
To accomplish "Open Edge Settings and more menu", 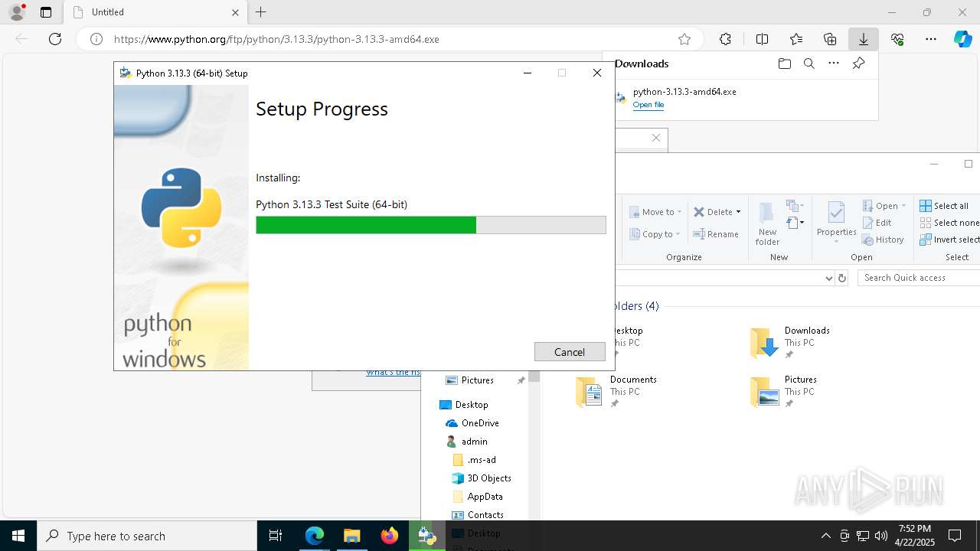I will coord(931,39).
